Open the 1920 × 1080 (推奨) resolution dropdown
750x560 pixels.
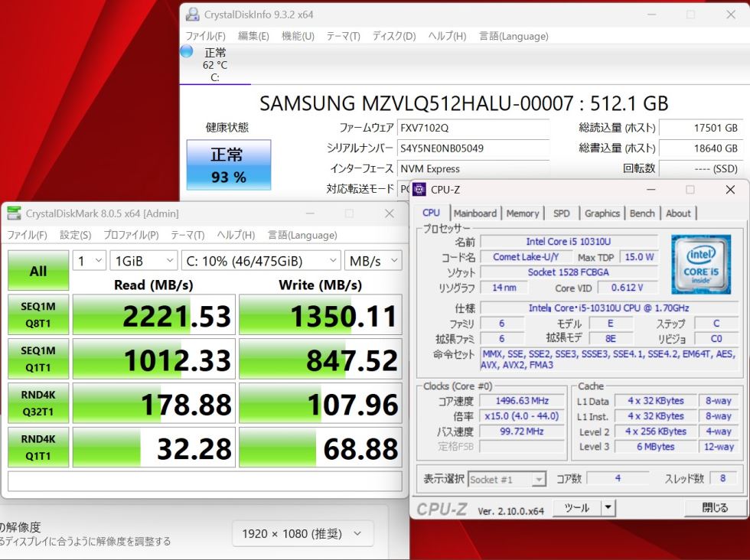pos(302,533)
